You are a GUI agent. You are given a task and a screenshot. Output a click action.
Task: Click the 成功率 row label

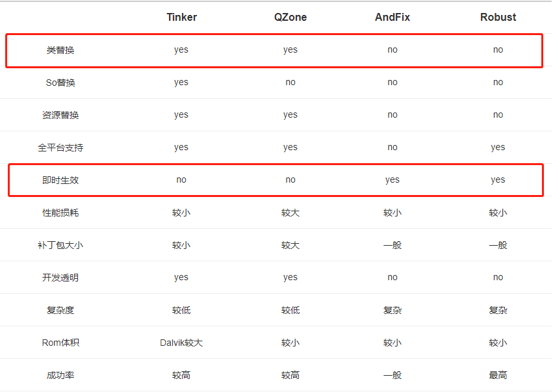coord(60,375)
